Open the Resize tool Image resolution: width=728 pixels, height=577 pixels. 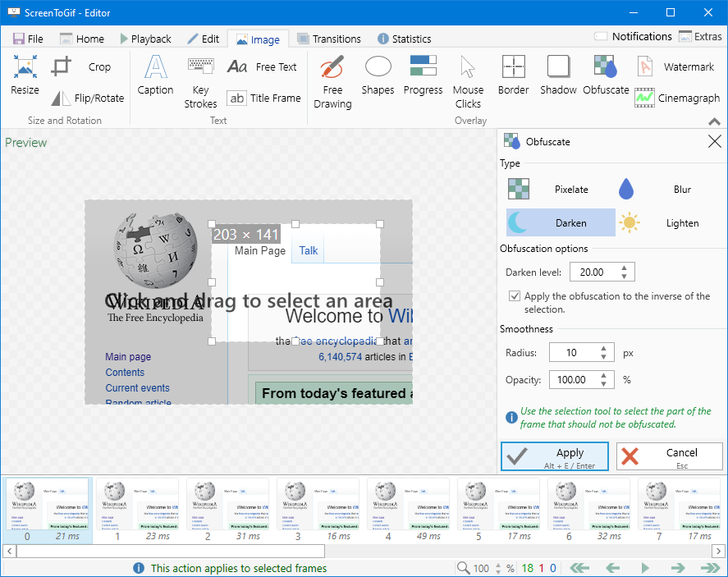[25, 76]
